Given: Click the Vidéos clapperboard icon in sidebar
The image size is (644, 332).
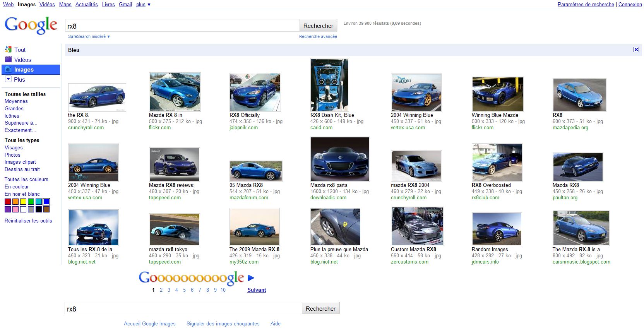Looking at the screenshot, I should pos(8,59).
